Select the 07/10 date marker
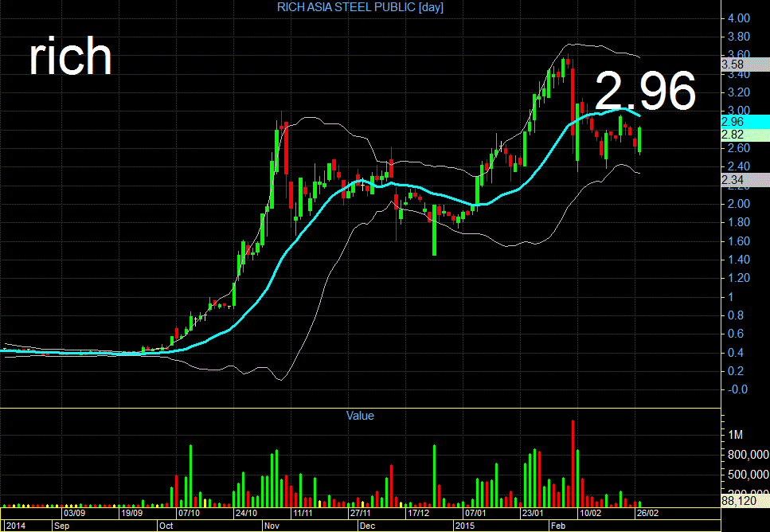The image size is (770, 532). click(189, 514)
